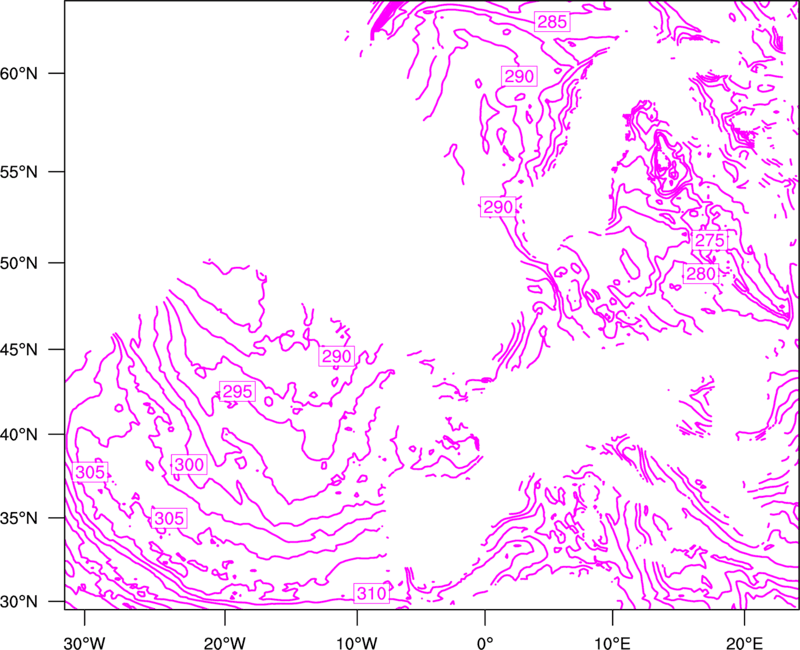Click the 40°N latitude axis label
This screenshot has width=800, height=650.
pyautogui.click(x=19, y=435)
